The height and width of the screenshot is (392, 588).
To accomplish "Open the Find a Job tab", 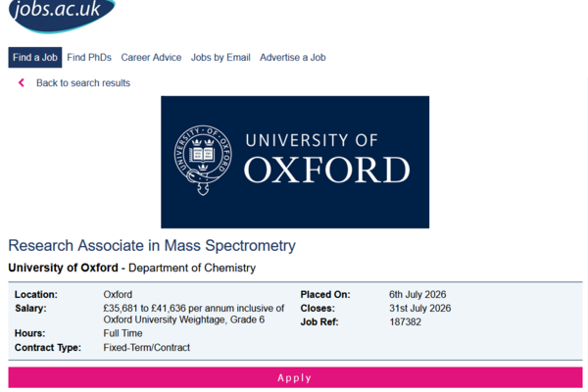I will 35,58.
